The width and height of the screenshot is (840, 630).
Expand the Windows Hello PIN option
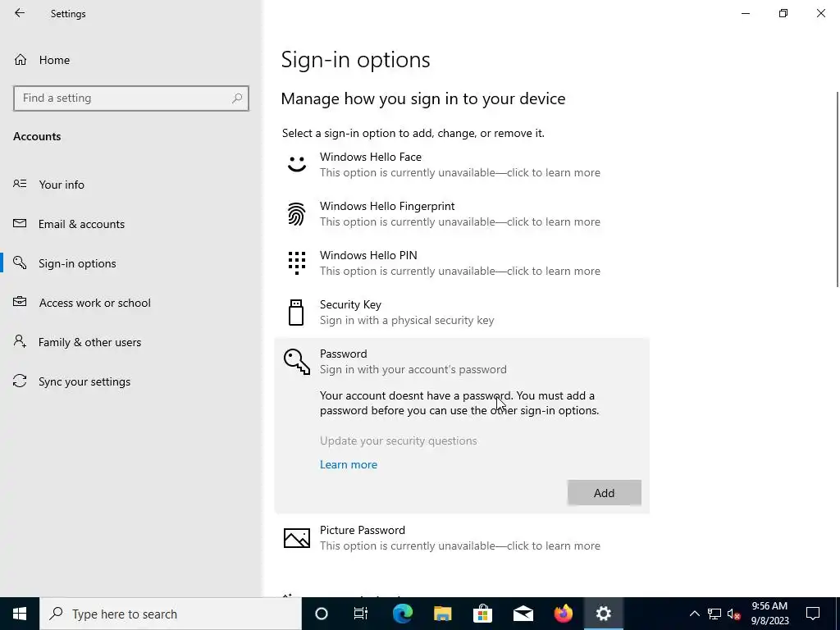pos(462,263)
